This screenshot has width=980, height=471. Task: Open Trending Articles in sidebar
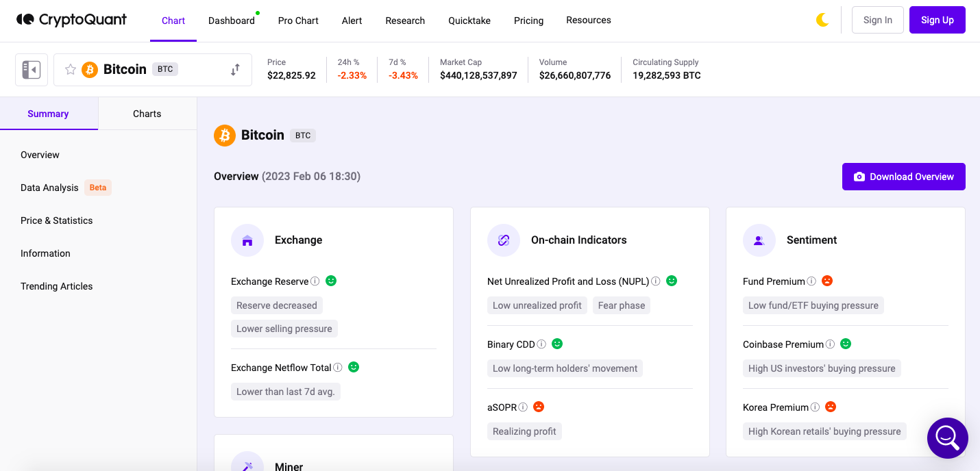pos(56,285)
